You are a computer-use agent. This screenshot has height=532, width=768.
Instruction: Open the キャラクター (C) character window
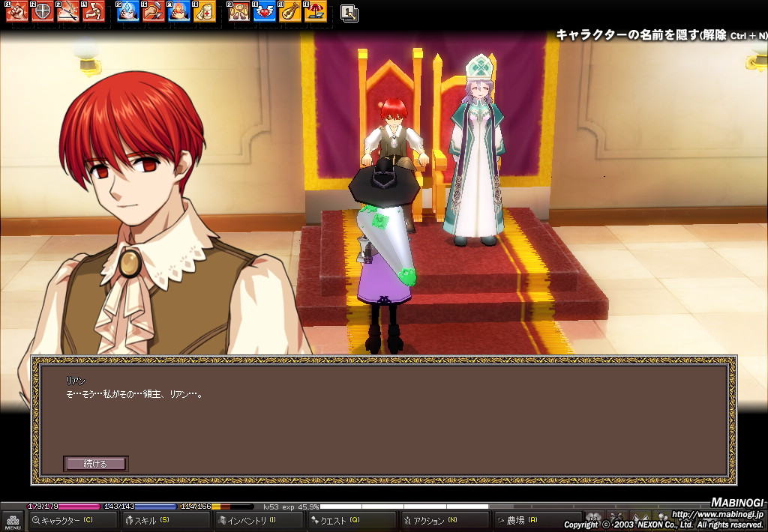tap(72, 521)
